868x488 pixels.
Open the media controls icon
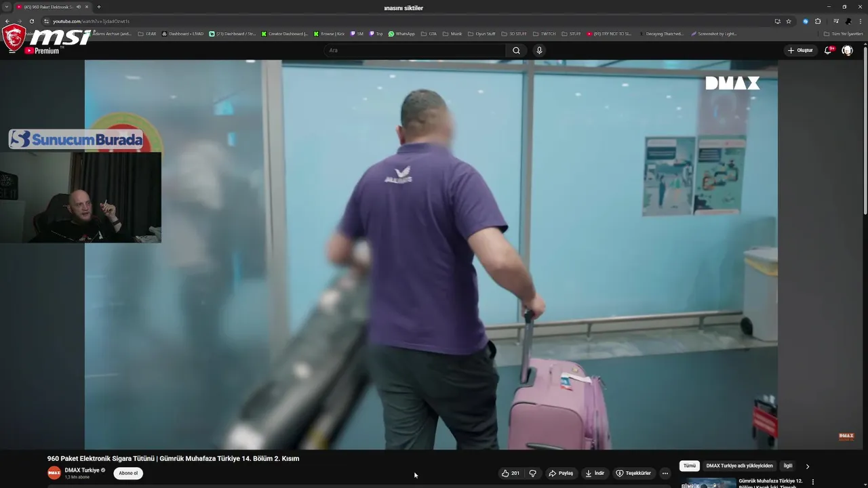click(835, 21)
